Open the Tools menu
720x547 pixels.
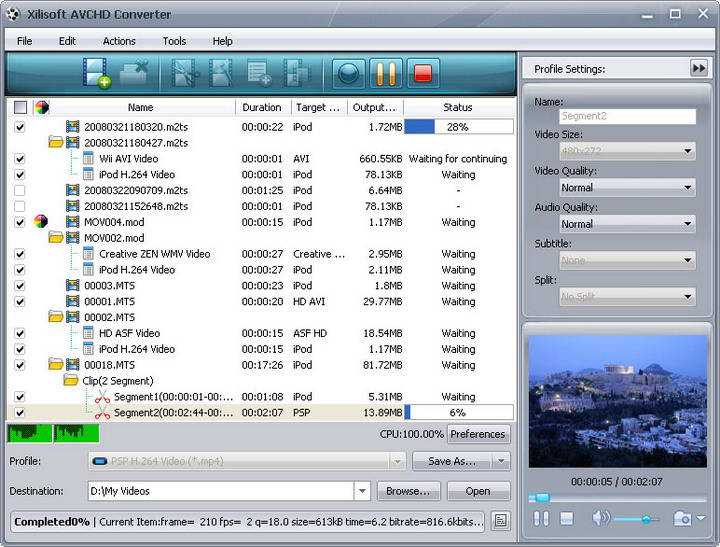(x=174, y=41)
